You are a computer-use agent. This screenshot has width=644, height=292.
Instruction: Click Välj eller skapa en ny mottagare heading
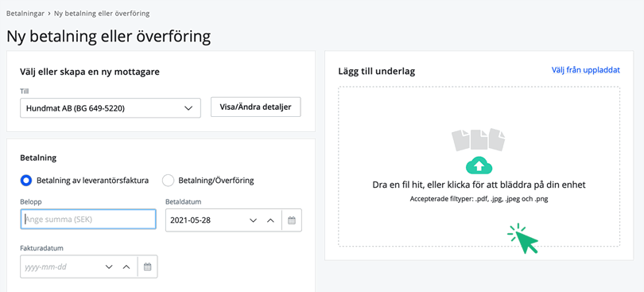pos(90,72)
